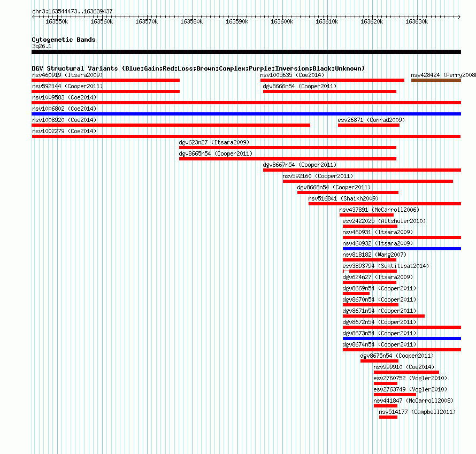476x454 pixels.
Task: Click the 163630k ruler tick label
Action: click(417, 21)
